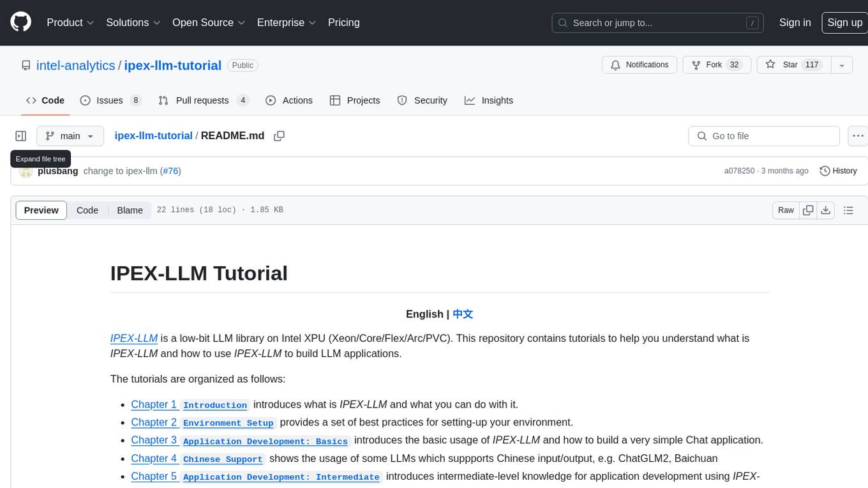Open the Open Source menu

209,22
